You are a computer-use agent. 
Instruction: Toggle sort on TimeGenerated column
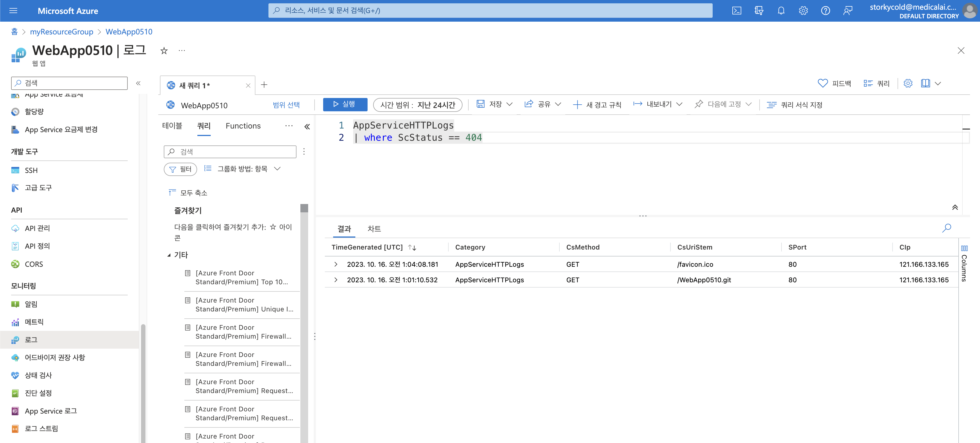[x=412, y=248]
